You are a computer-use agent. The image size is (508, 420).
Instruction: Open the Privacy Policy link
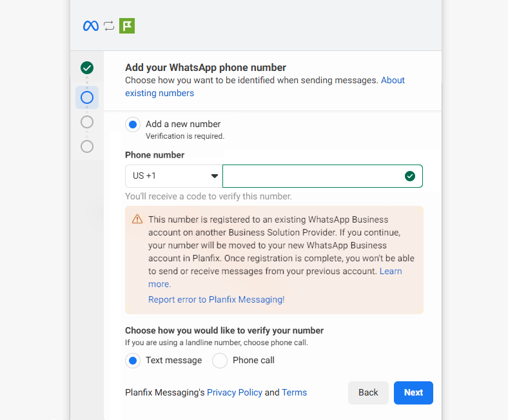234,392
